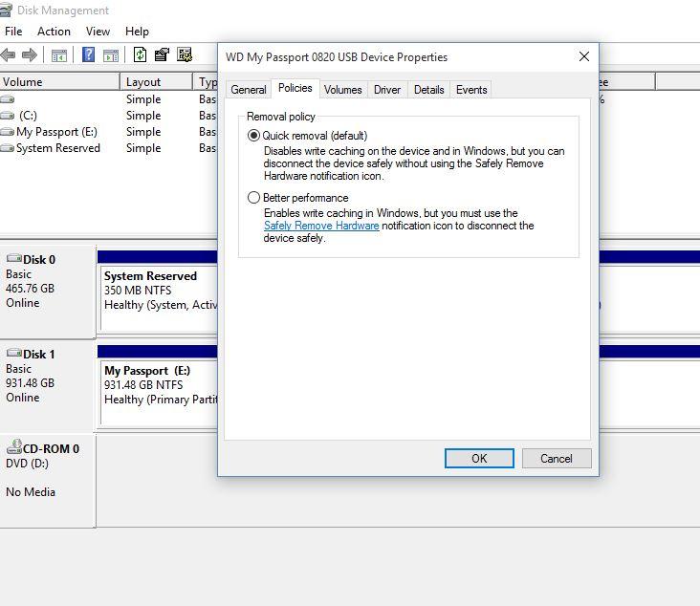
Task: Click the Settings toolbar icon with gear
Action: [184, 54]
